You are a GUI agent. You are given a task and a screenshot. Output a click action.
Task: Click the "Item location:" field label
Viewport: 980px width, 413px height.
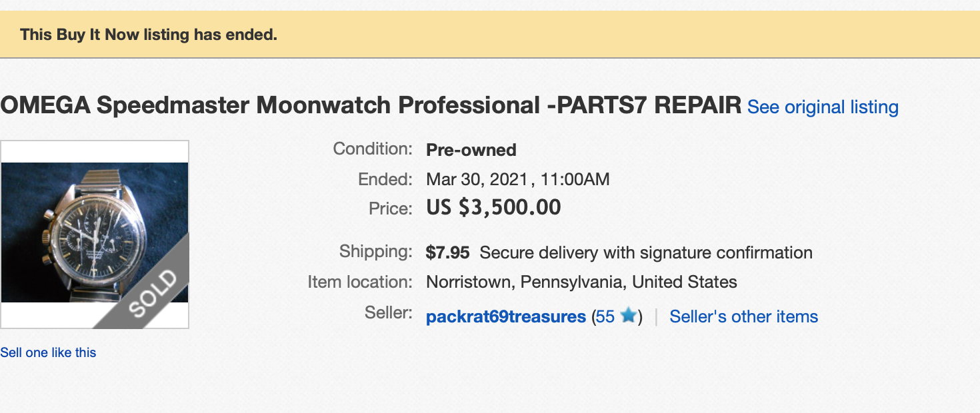(x=360, y=281)
